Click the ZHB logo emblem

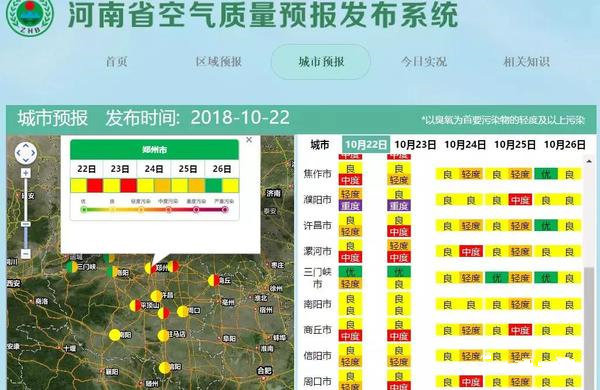[29, 16]
